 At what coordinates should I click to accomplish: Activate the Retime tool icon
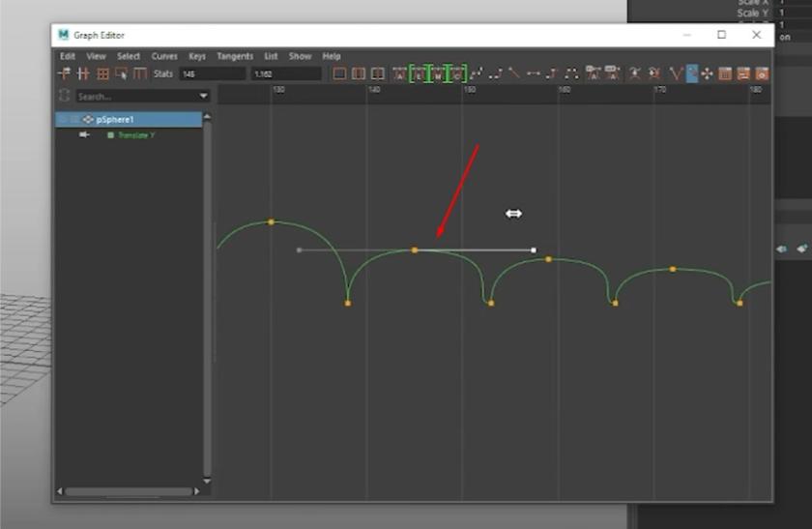tap(140, 73)
